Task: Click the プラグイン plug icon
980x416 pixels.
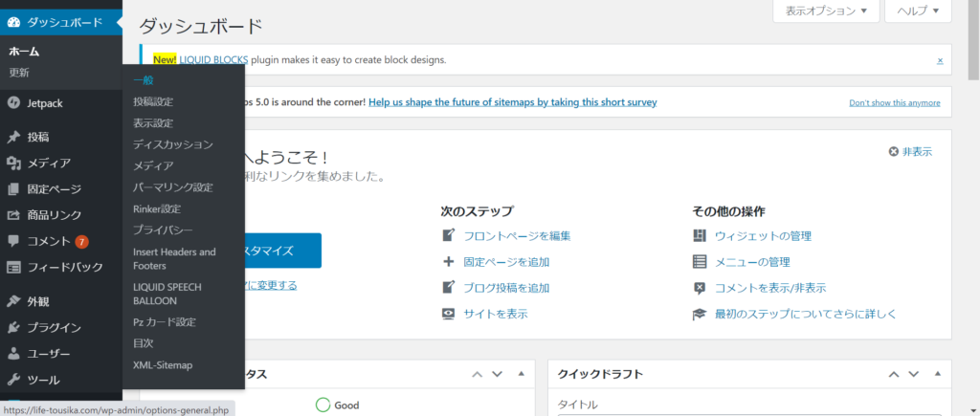Action: [13, 327]
